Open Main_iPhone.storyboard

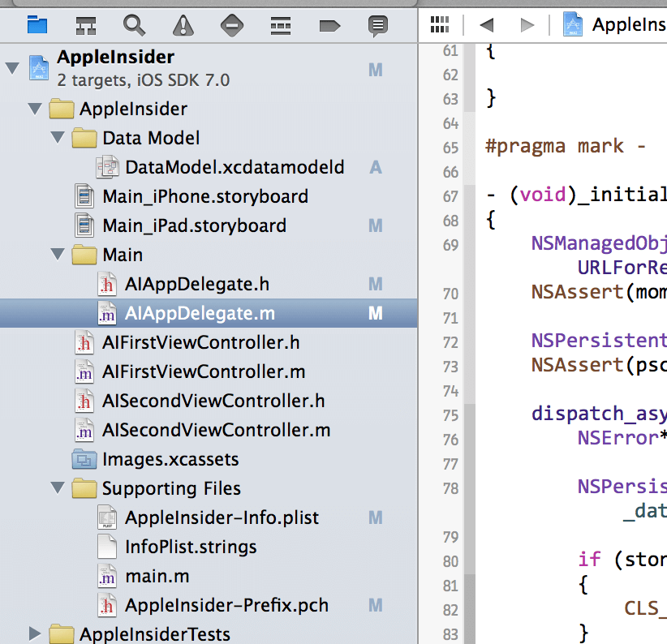(209, 196)
